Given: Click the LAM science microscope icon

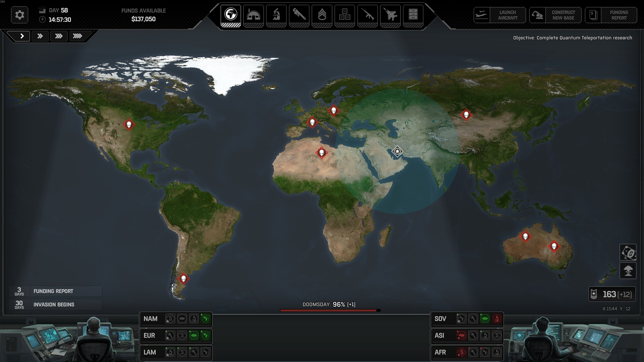Looking at the screenshot, I should (170, 352).
